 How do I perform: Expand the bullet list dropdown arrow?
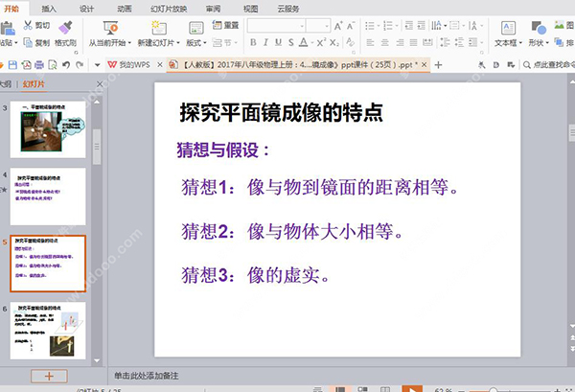point(379,26)
